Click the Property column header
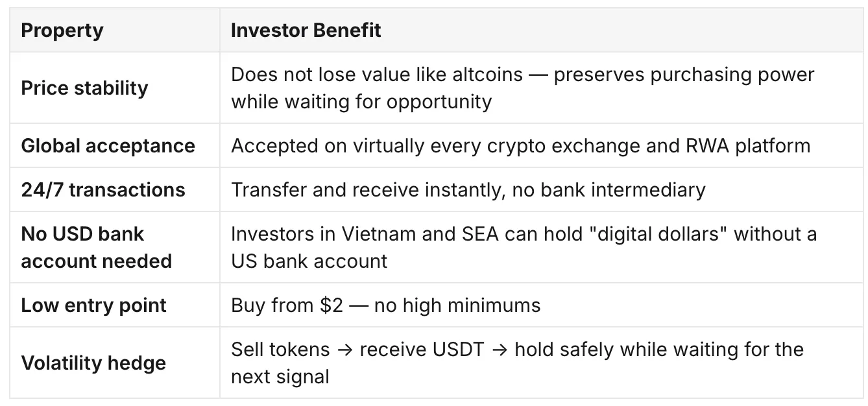 pos(62,30)
